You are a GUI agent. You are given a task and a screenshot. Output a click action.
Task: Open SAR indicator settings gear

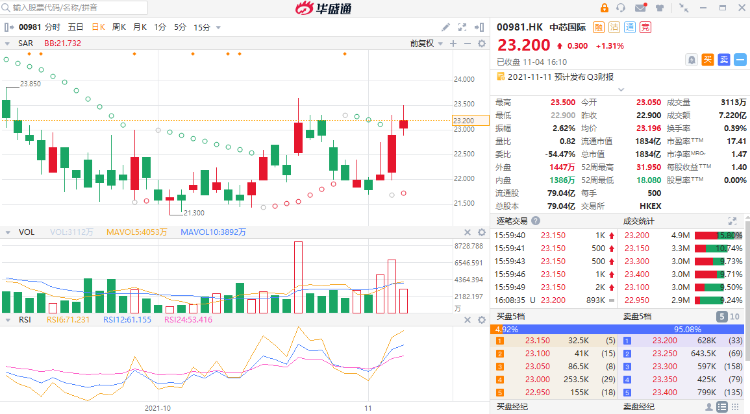(482, 44)
